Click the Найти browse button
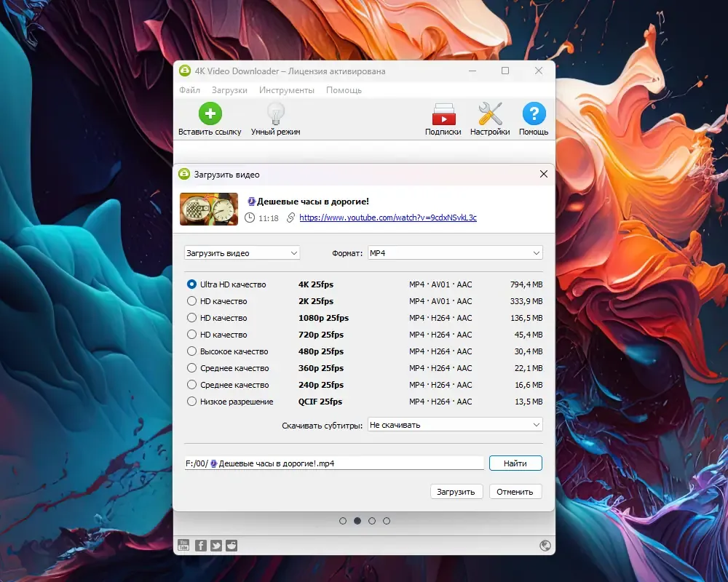 [515, 463]
